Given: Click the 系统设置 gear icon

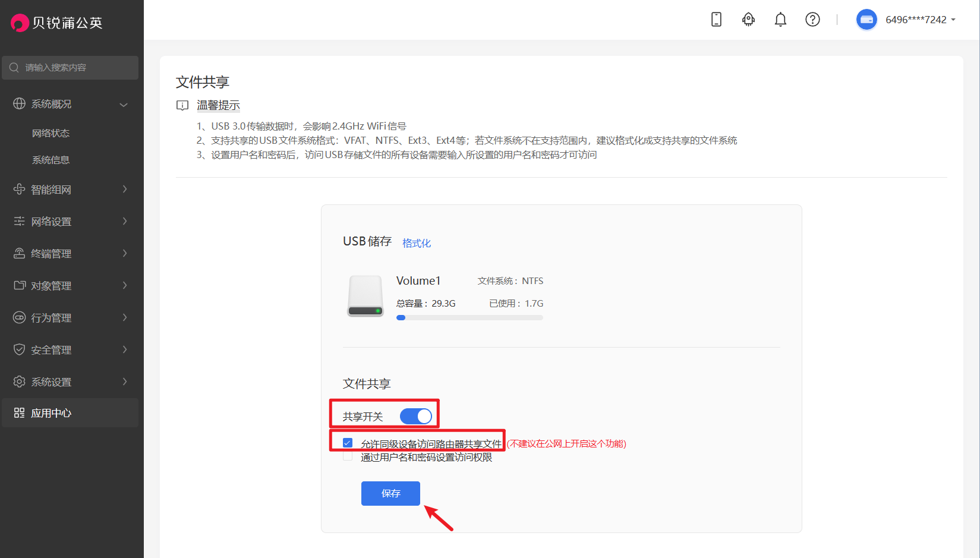Looking at the screenshot, I should click(x=19, y=382).
